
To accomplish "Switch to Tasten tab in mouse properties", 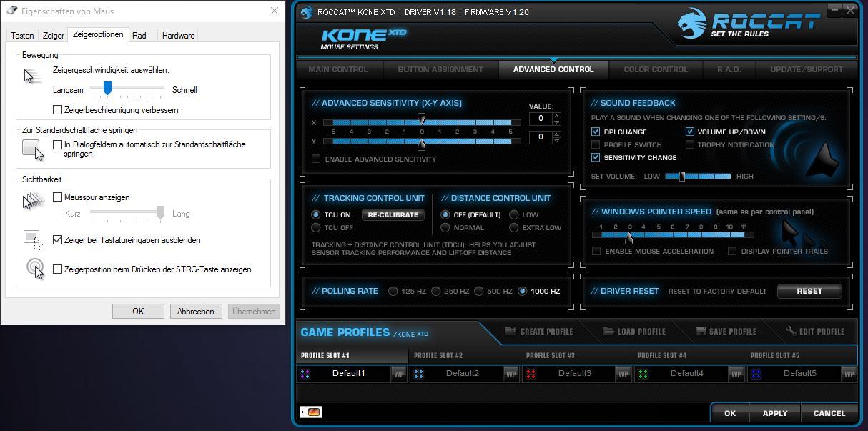I will click(x=22, y=36).
